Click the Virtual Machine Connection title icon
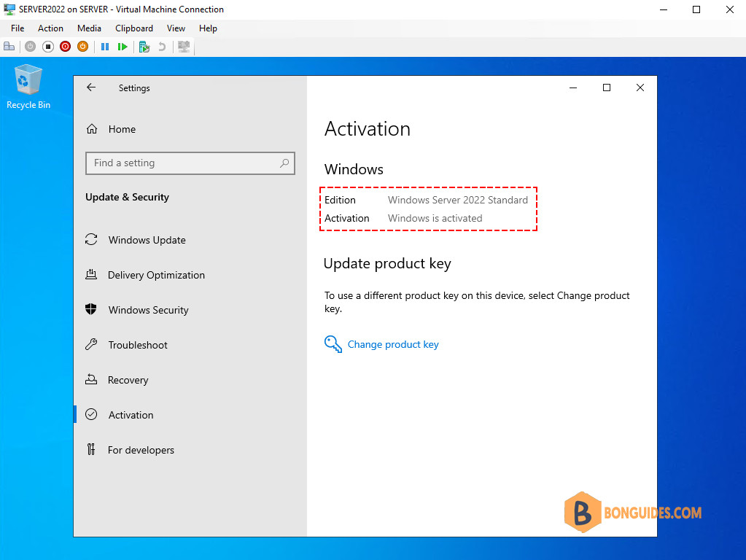Image resolution: width=746 pixels, height=560 pixels. coord(9,9)
